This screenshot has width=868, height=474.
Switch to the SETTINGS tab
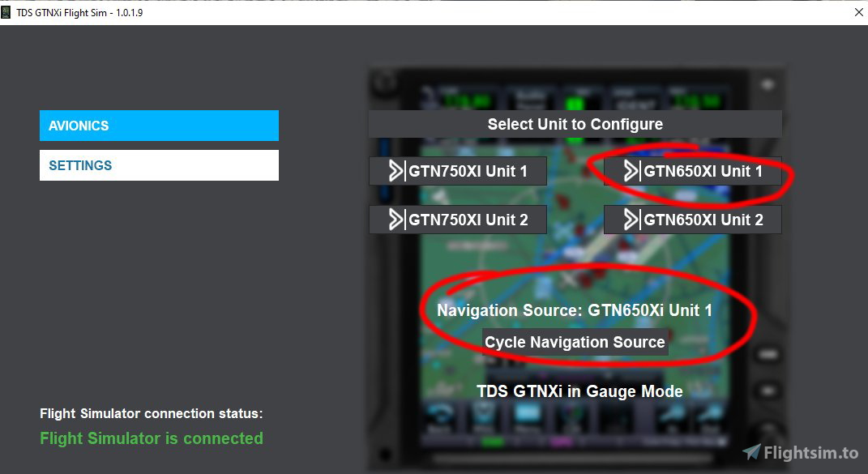click(x=159, y=165)
